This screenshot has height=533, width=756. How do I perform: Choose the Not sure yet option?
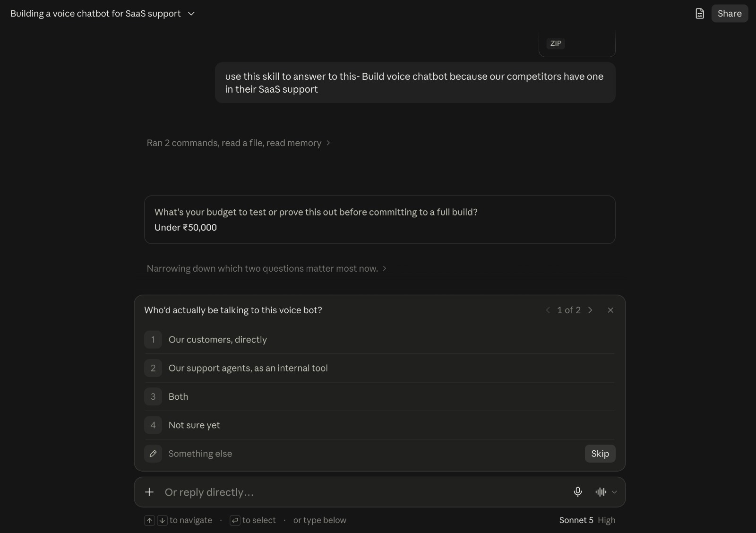tap(379, 425)
